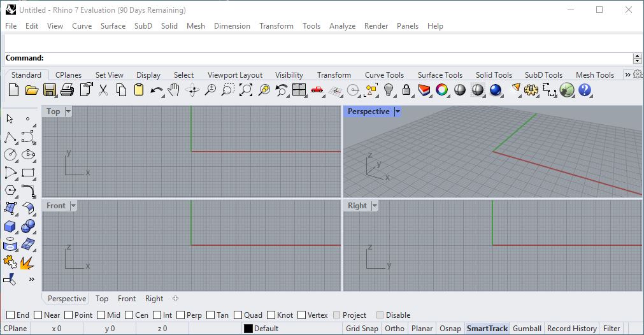644x335 pixels.
Task: Enable the Point osnap checkbox
Action: pos(69,315)
